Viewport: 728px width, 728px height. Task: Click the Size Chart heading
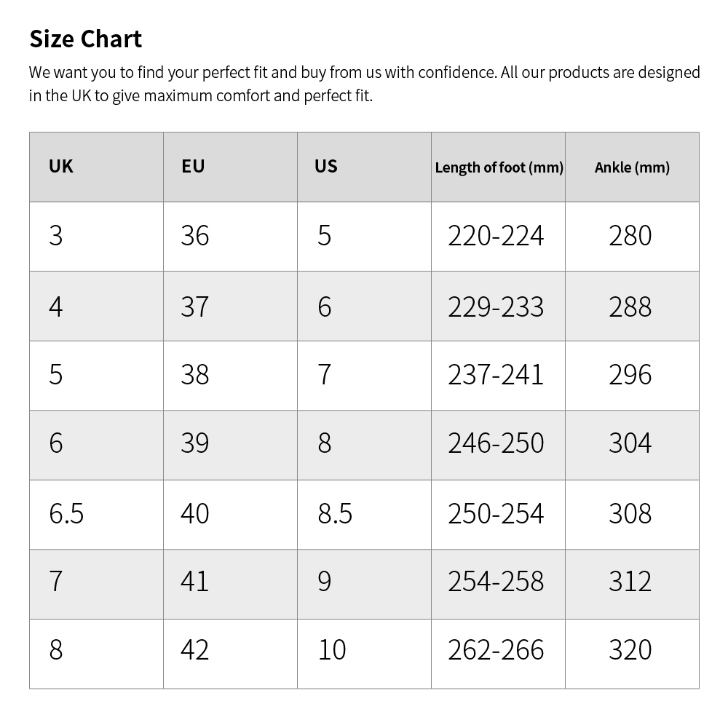click(85, 39)
